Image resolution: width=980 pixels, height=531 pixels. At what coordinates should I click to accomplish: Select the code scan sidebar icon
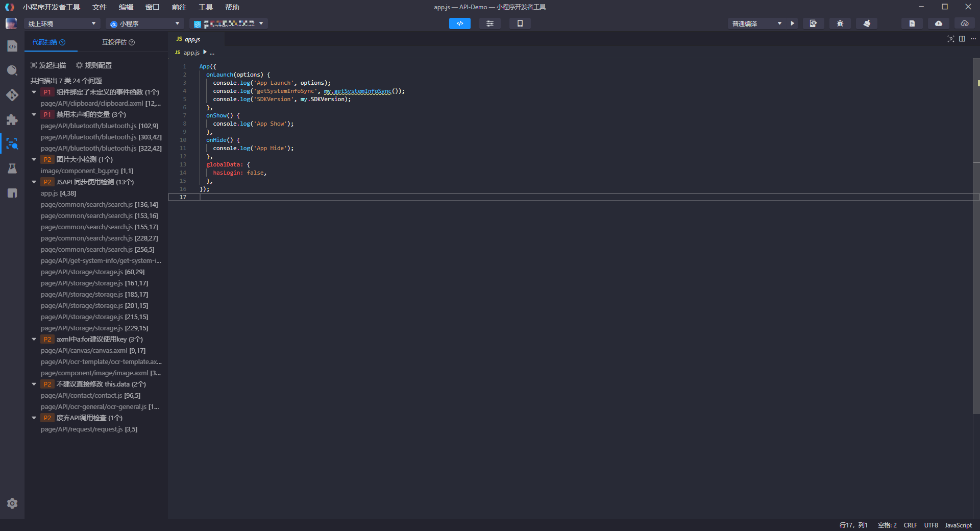[x=12, y=144]
